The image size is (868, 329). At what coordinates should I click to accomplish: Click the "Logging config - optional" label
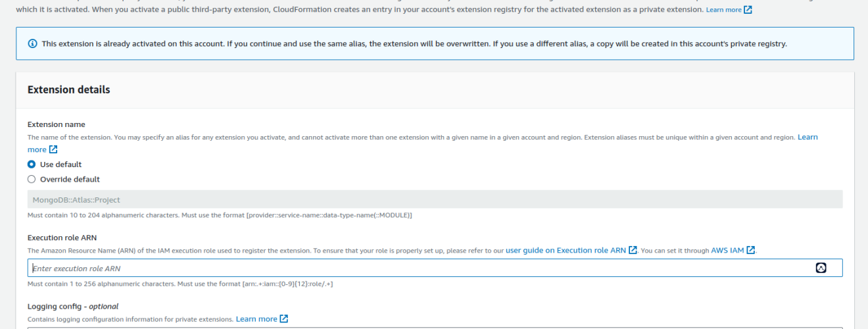click(x=73, y=306)
